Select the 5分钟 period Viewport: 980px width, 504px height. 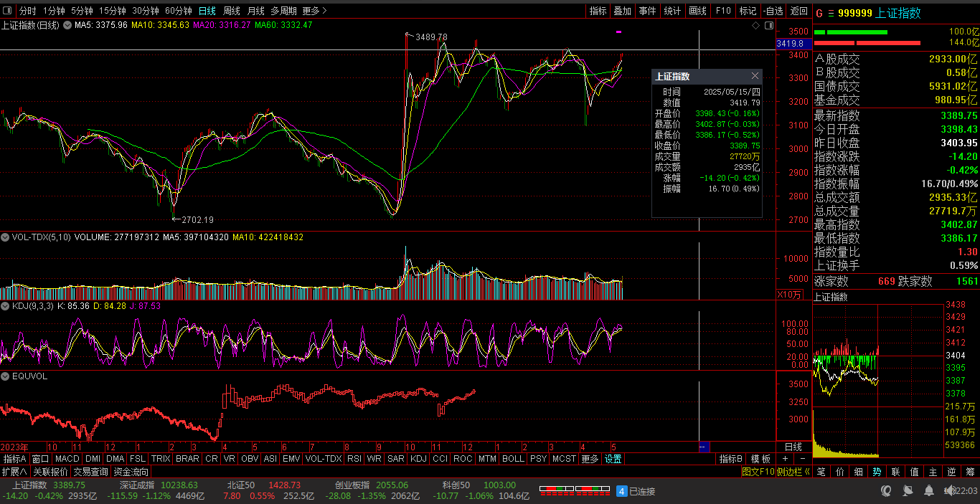pos(82,11)
